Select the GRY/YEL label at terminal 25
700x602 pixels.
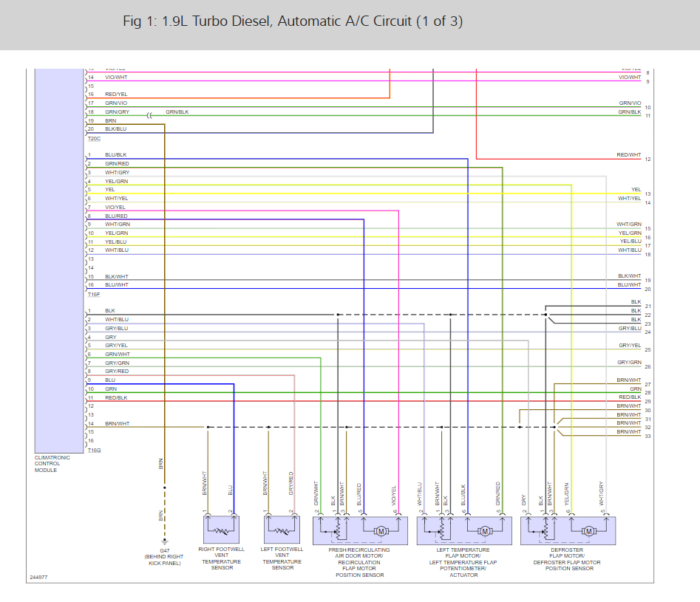tap(630, 346)
